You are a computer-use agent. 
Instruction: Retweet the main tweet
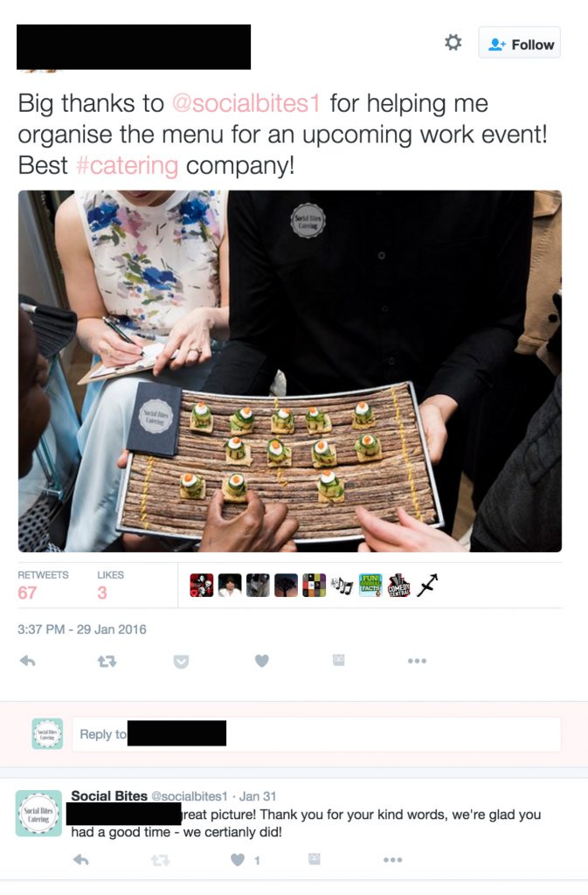point(107,662)
